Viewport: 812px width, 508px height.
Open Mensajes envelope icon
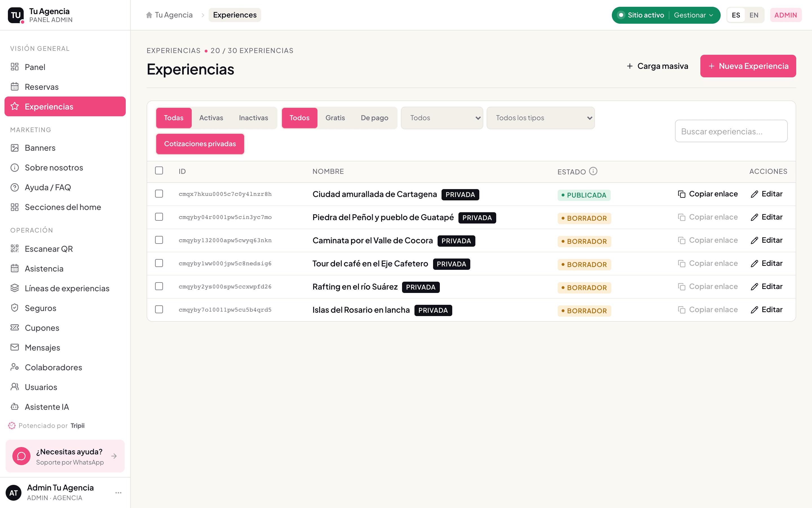click(x=14, y=347)
